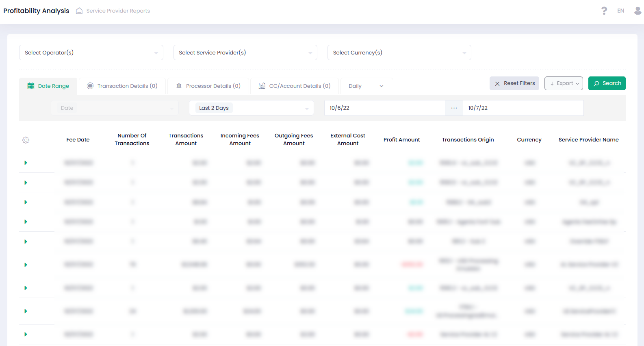Viewport: 644px width, 346px height.
Task: Click the help question mark icon
Action: 604,11
